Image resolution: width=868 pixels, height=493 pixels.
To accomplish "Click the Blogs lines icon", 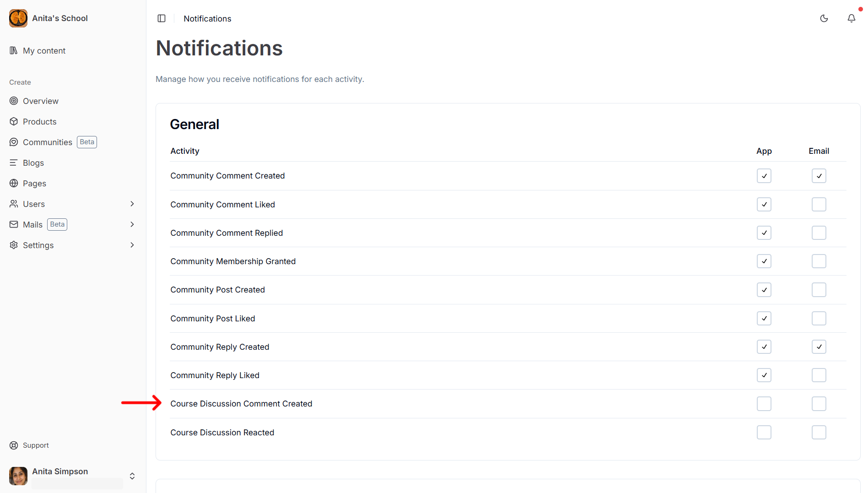I will 14,163.
